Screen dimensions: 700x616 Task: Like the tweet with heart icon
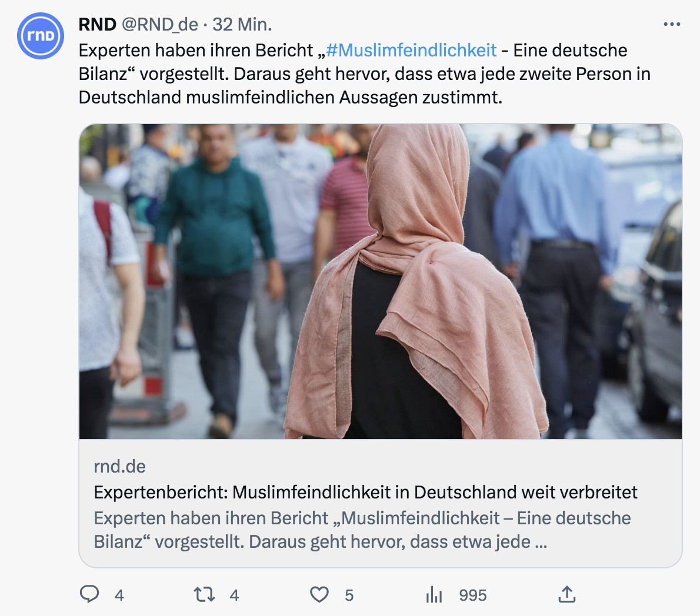[x=319, y=595]
